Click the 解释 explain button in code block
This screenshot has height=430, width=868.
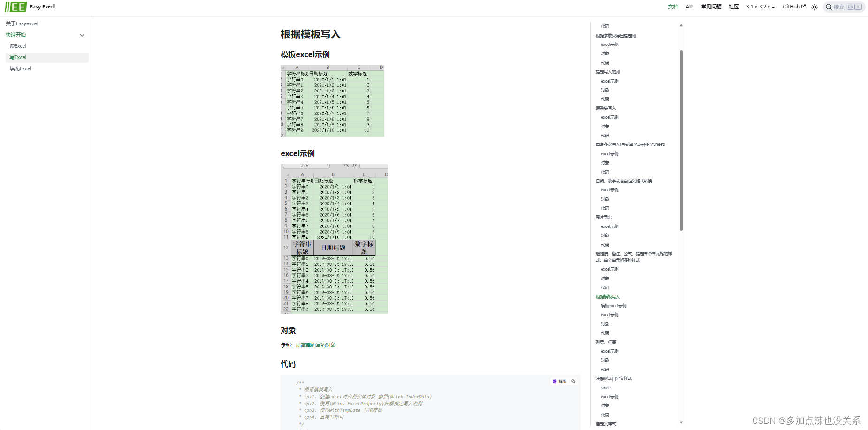[x=560, y=381]
